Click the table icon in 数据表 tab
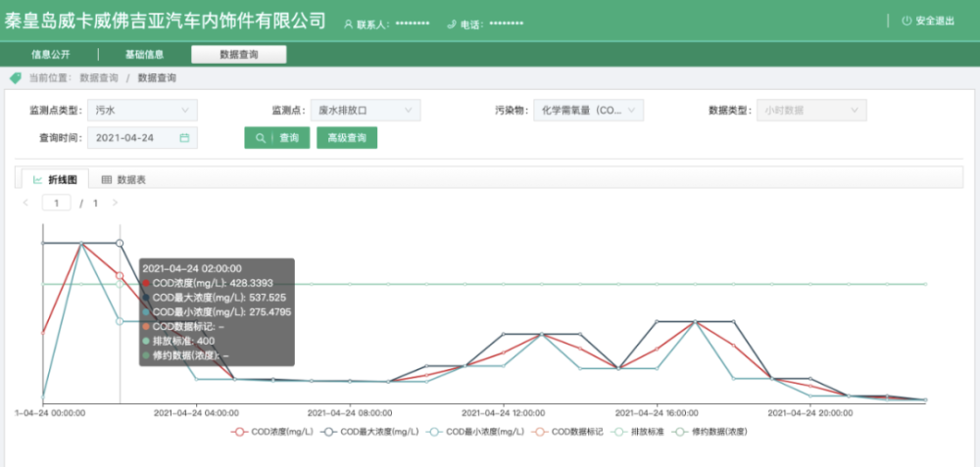 [x=106, y=180]
